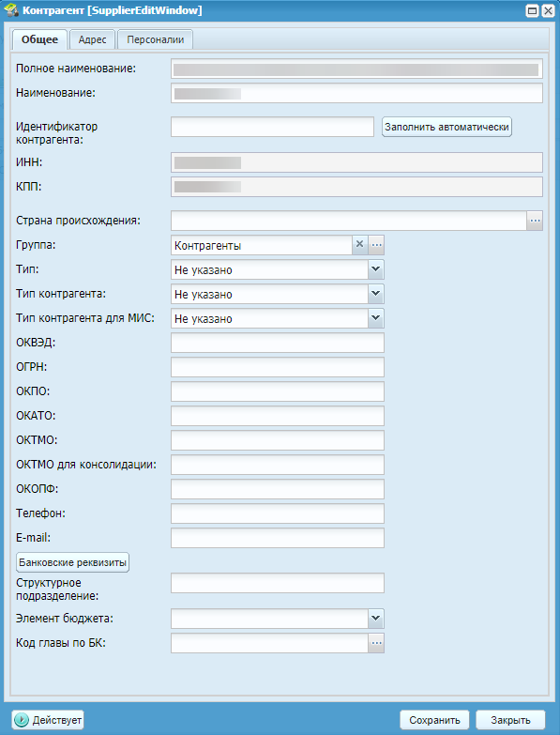
Task: Click Заполнить автоматически button
Action: (x=446, y=127)
